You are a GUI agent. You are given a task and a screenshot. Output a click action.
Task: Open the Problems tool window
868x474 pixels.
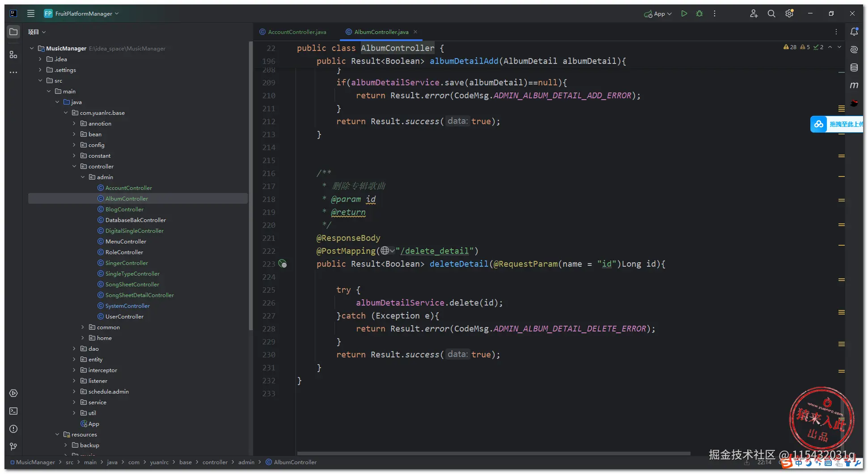[13, 429]
